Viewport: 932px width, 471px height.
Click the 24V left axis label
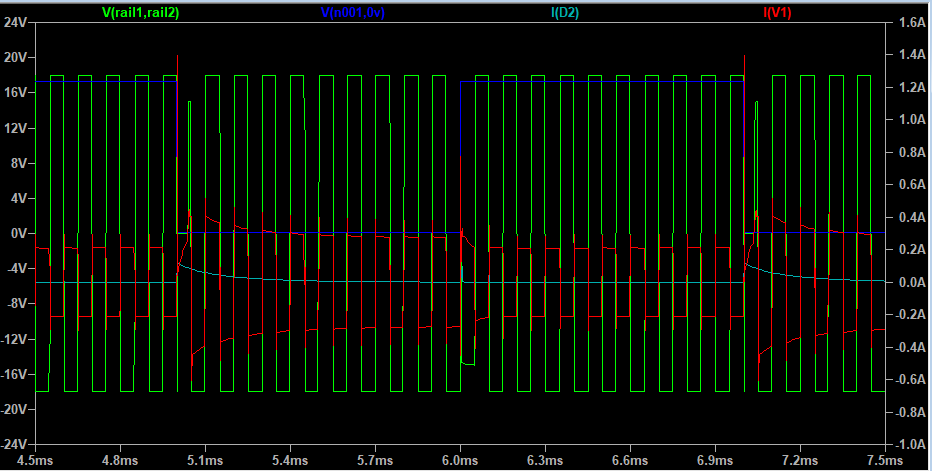15,23
